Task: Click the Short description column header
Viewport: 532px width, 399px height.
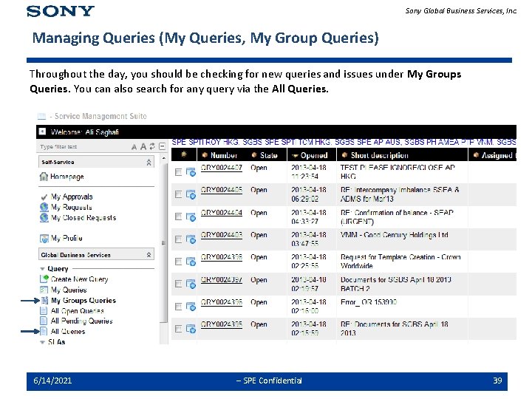Action: click(380, 155)
